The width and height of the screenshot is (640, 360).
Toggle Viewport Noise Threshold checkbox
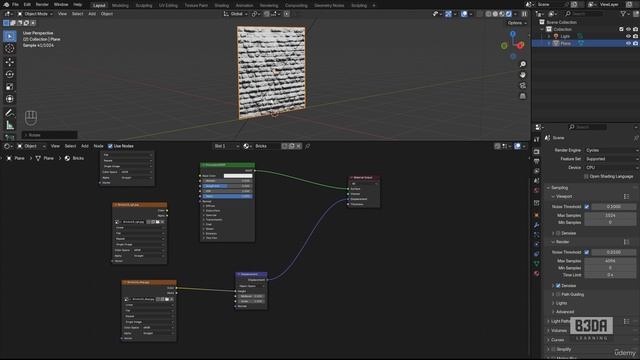(587, 207)
